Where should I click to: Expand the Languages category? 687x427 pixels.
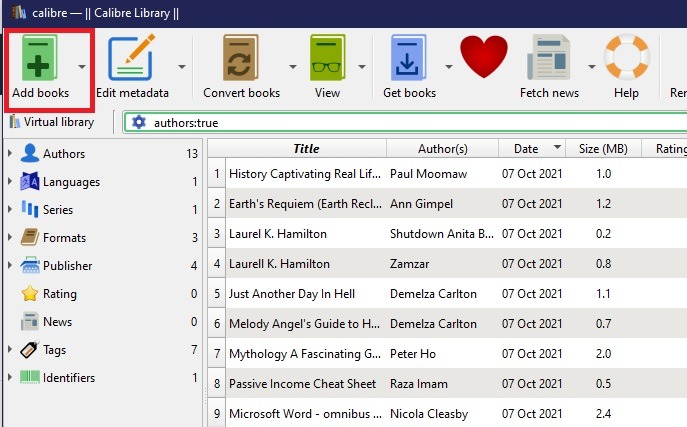pyautogui.click(x=10, y=181)
